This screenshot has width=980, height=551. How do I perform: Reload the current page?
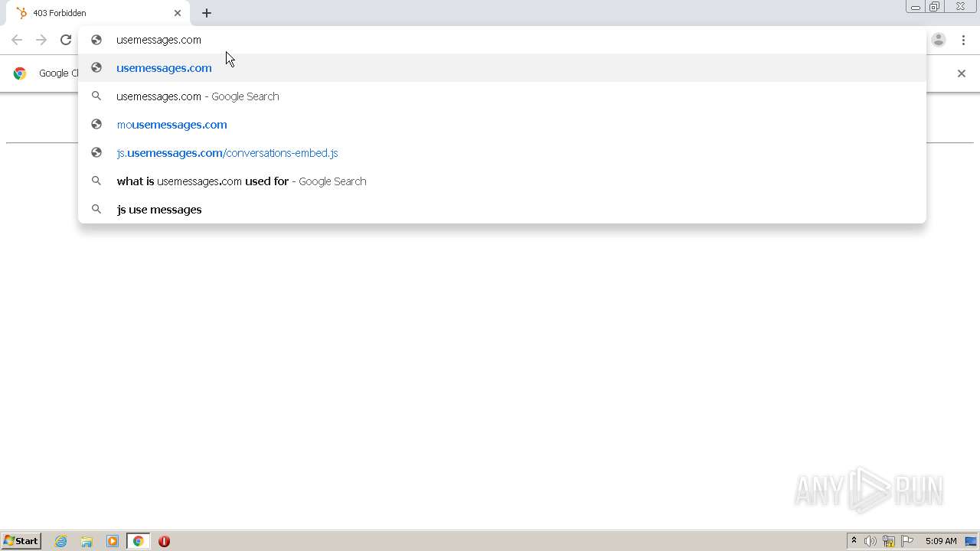pyautogui.click(x=66, y=40)
